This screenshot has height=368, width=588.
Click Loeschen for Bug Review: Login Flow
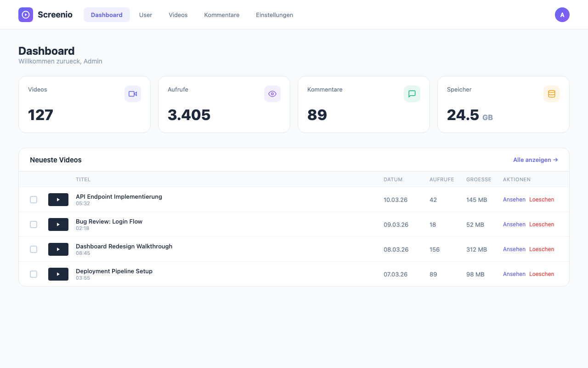(x=542, y=224)
